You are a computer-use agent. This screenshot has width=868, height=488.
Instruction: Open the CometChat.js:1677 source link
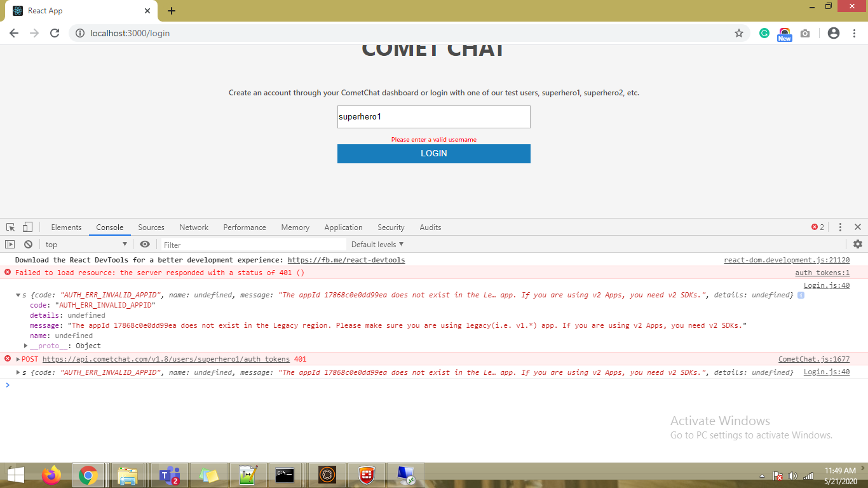coord(814,359)
